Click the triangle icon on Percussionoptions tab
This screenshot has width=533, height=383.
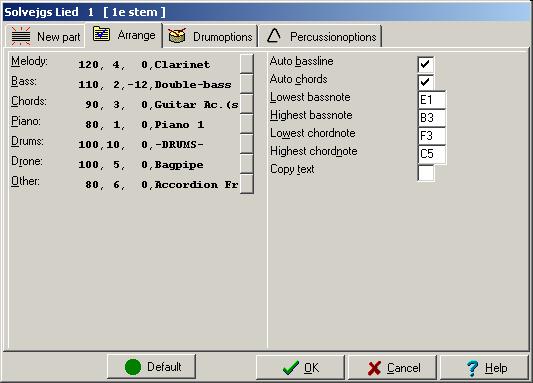point(274,35)
